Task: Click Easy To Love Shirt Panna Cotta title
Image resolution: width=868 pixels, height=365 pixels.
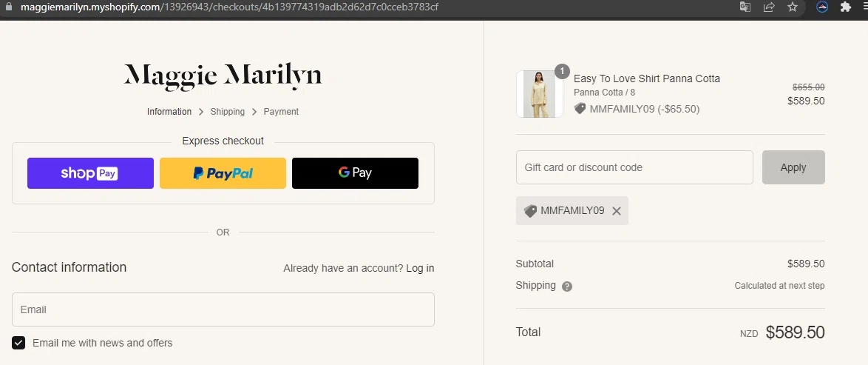Action: point(647,78)
